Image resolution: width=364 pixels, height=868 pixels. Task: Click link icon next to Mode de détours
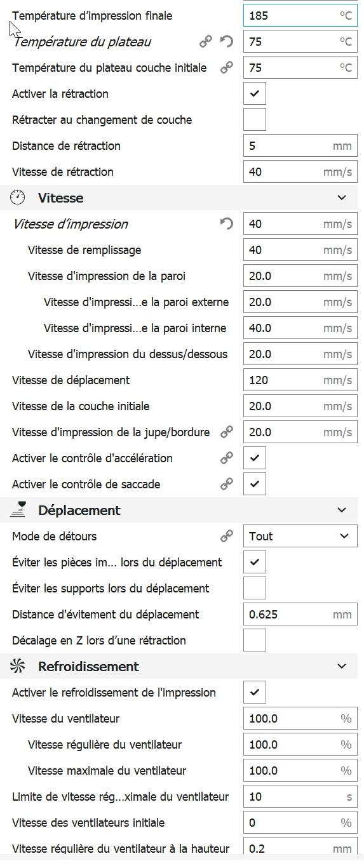226,537
